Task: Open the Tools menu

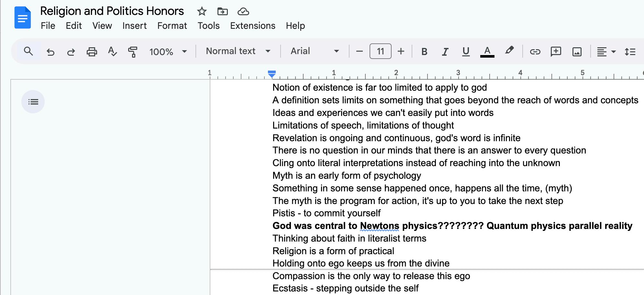Action: [209, 26]
